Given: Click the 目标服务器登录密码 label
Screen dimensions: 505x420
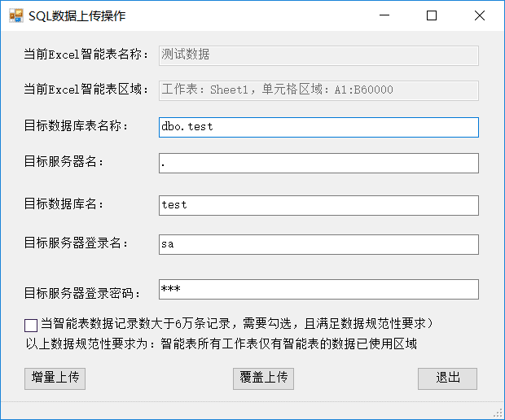Looking at the screenshot, I should tap(82, 293).
